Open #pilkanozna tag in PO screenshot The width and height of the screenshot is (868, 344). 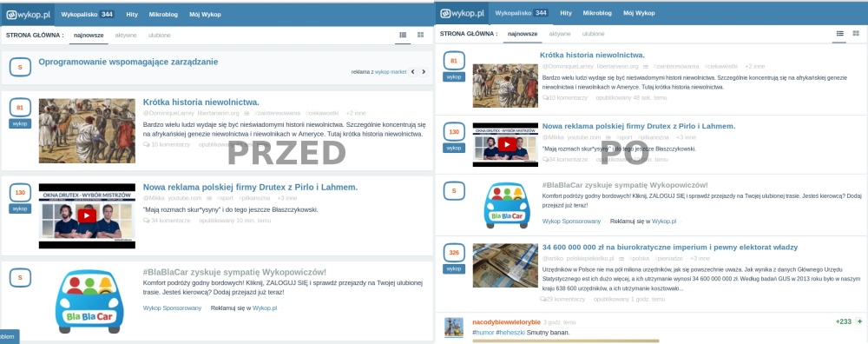[654, 137]
